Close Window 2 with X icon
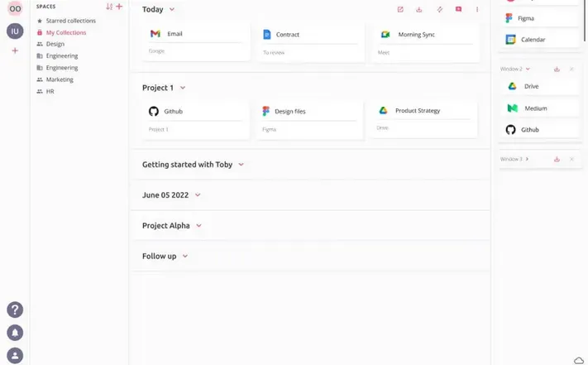The width and height of the screenshot is (588, 365). pyautogui.click(x=571, y=70)
